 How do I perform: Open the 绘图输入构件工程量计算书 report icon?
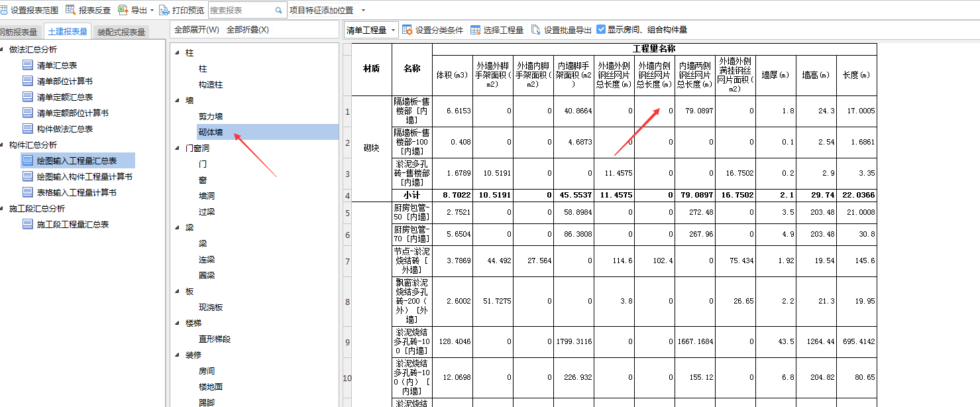[x=27, y=176]
